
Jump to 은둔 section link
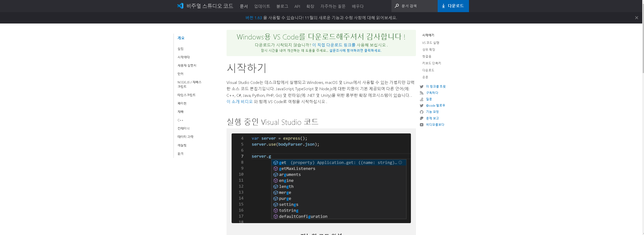click(x=425, y=77)
